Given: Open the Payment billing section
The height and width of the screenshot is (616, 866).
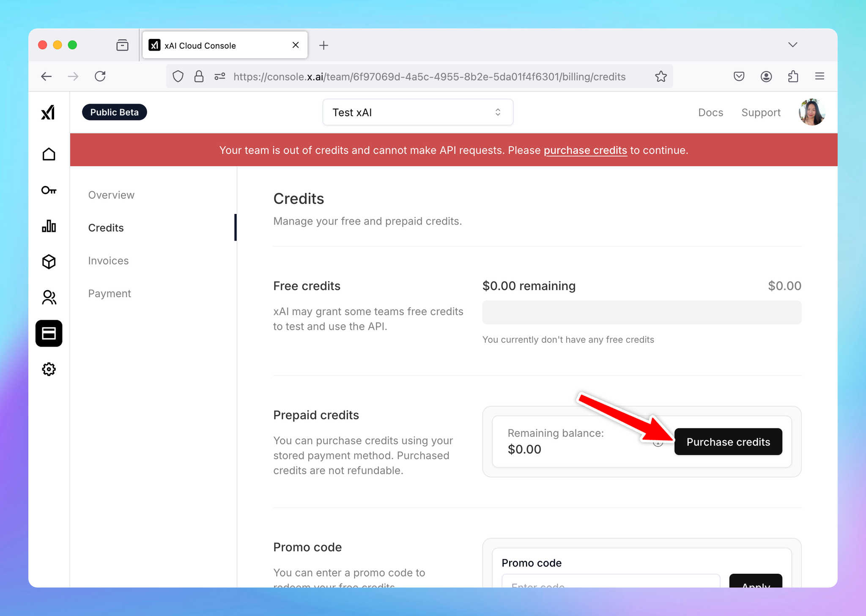Looking at the screenshot, I should (110, 293).
